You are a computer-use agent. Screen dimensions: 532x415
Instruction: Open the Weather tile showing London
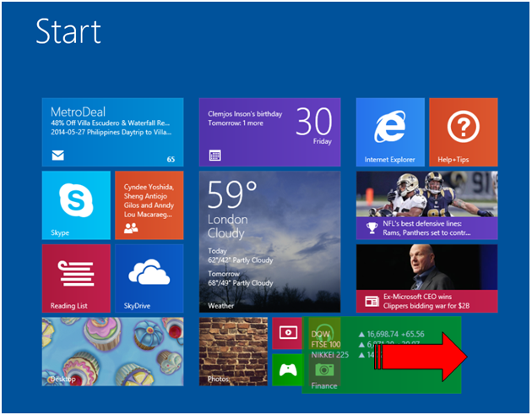click(269, 242)
